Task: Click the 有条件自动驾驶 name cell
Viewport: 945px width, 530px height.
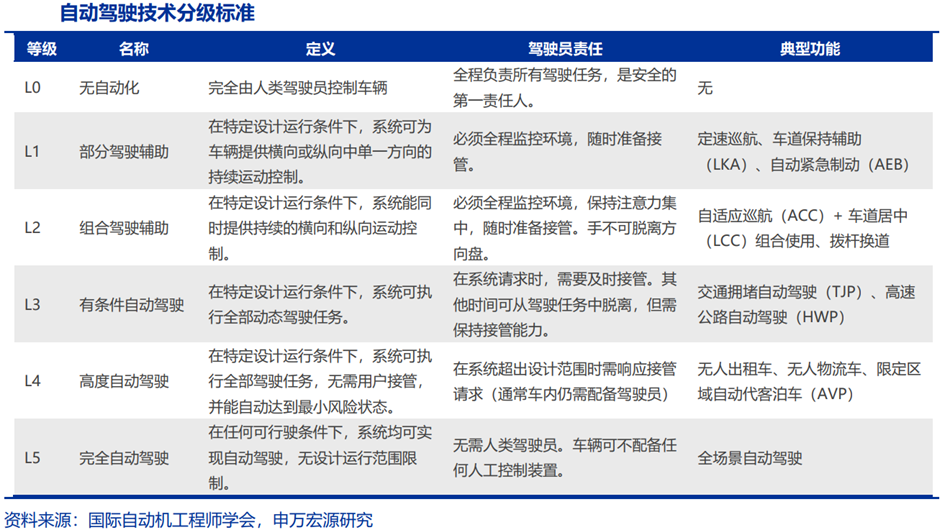Action: (131, 304)
